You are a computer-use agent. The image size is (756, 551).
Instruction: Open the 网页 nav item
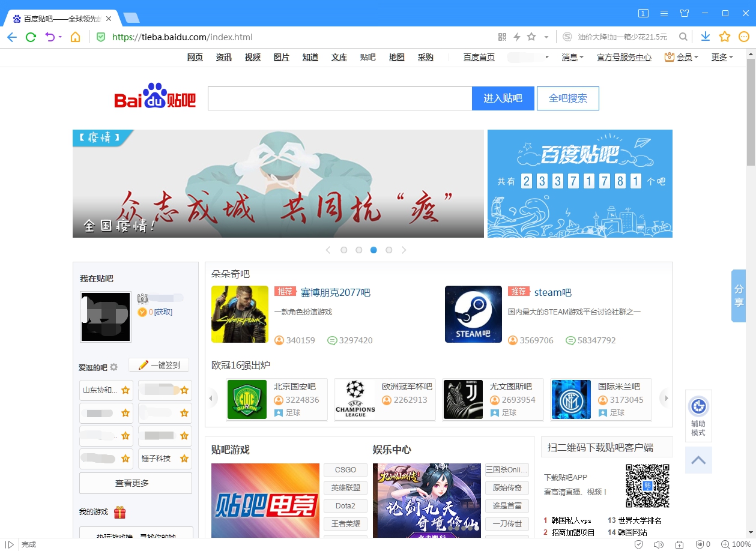[195, 57]
